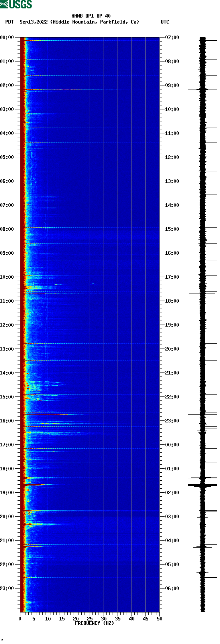Click the 04:00 UTC label on the right axis

pyautogui.click(x=172, y=541)
